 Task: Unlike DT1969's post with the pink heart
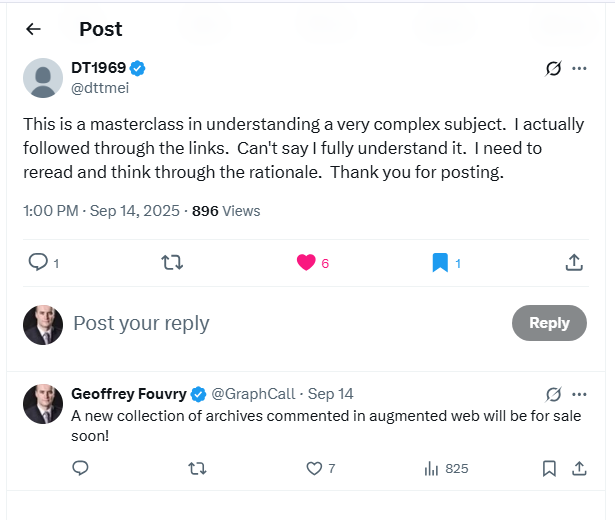point(307,262)
